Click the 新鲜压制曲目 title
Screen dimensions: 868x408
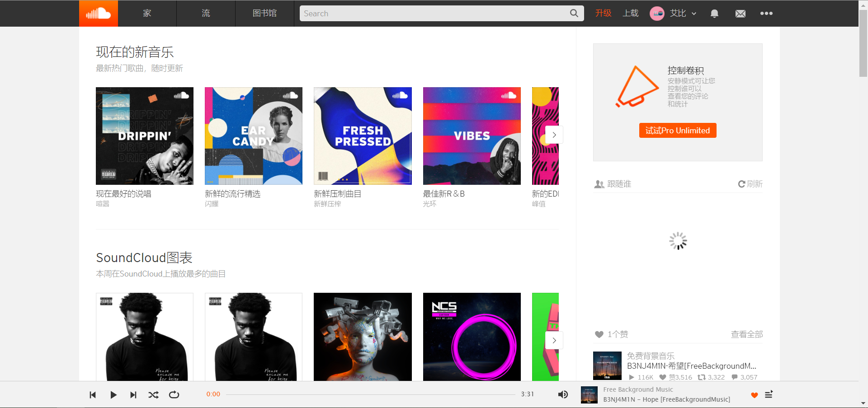337,194
